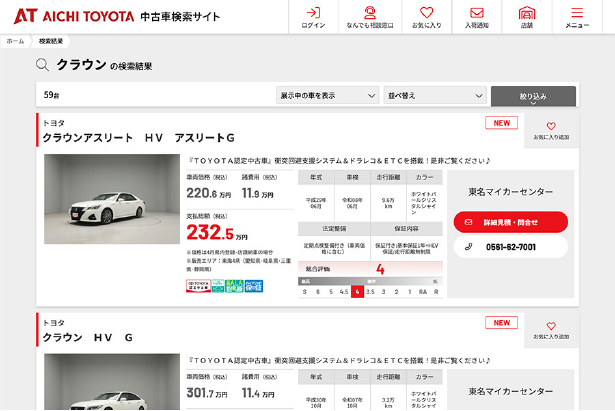The width and height of the screenshot is (615, 411).
Task: Click envelope icon in 詳細見積・問合せ button
Action: pos(468,222)
